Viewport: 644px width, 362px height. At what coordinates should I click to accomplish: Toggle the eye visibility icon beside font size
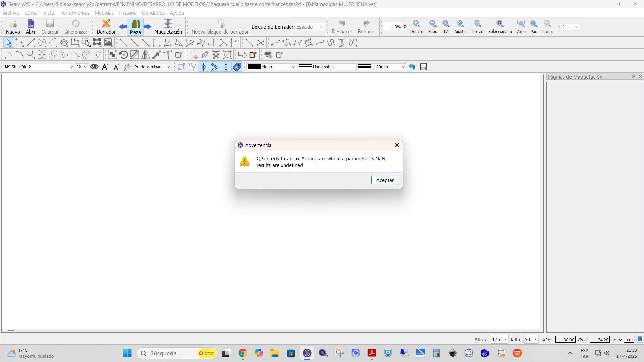coord(94,67)
